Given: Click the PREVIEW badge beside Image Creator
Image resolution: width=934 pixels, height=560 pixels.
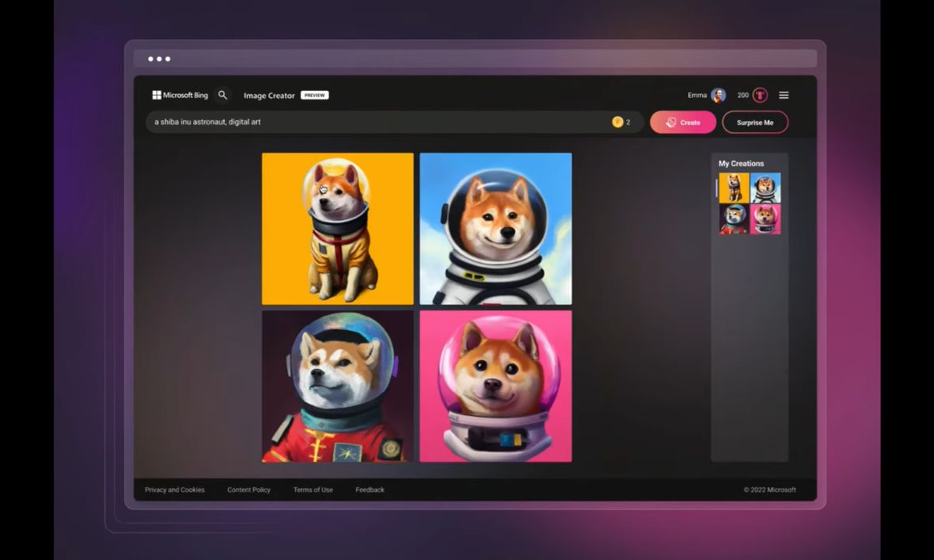Looking at the screenshot, I should click(314, 95).
